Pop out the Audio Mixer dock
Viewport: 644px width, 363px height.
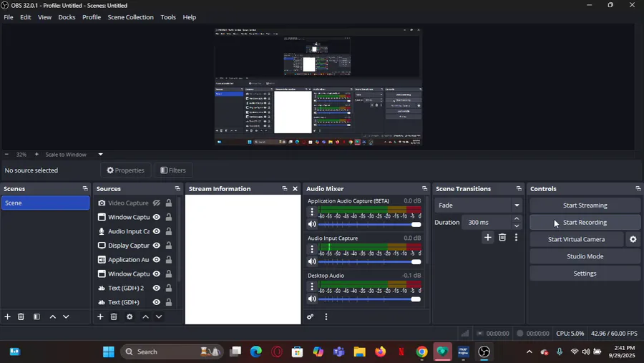(x=424, y=189)
